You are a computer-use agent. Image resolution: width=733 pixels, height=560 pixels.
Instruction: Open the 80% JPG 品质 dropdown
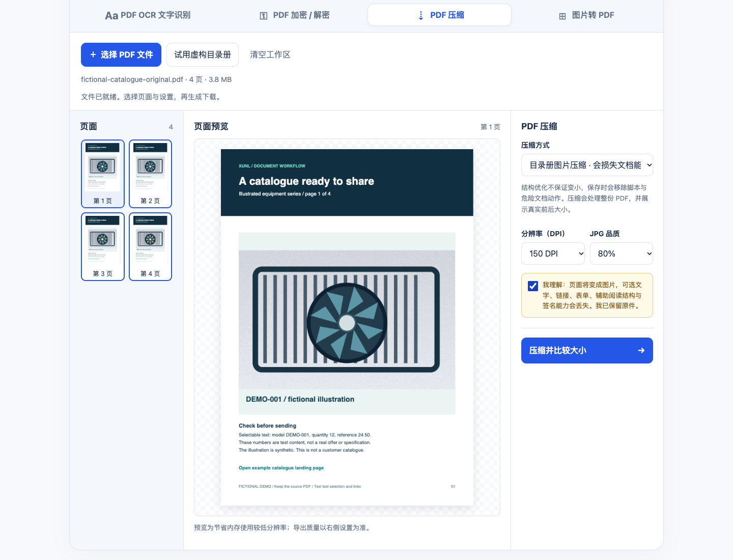(x=621, y=254)
